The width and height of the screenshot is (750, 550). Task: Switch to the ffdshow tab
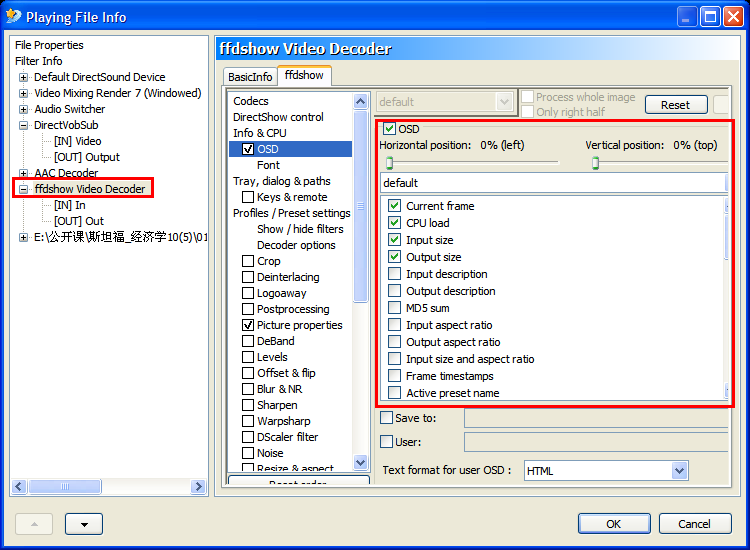point(304,75)
